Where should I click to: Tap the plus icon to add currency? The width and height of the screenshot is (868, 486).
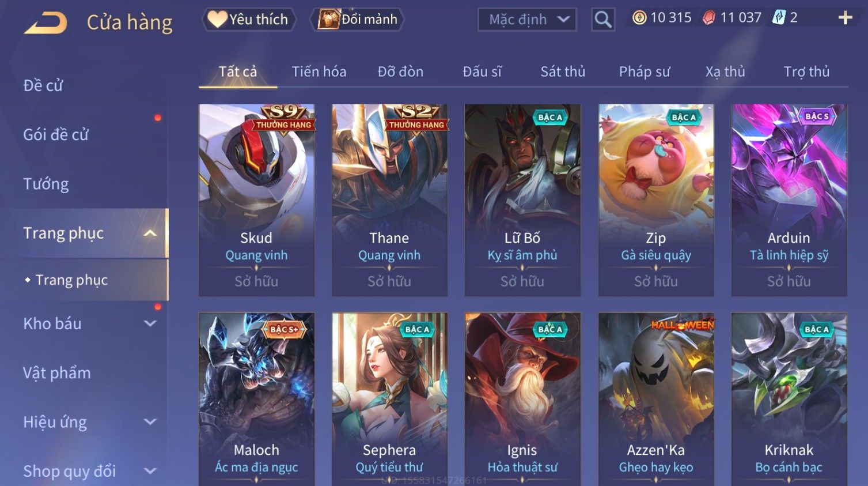(845, 18)
